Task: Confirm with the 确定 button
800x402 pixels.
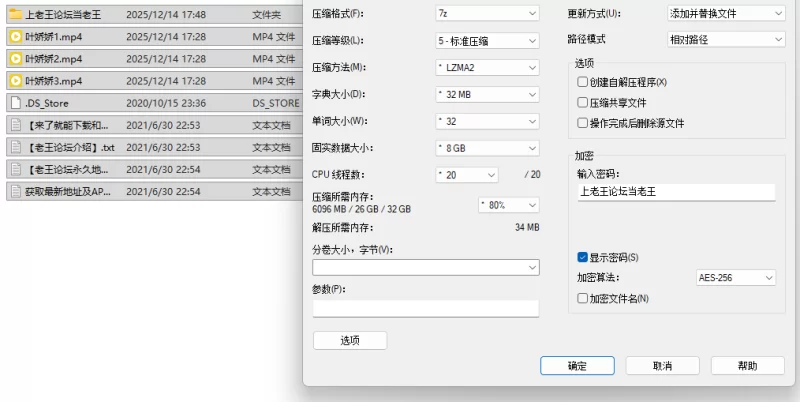Action: (x=577, y=366)
